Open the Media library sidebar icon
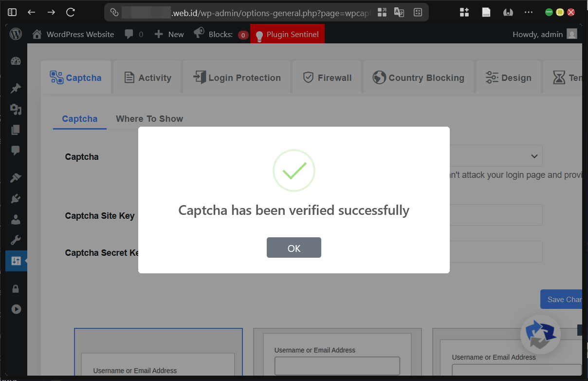Screen dimensions: 588x381 click(x=16, y=109)
